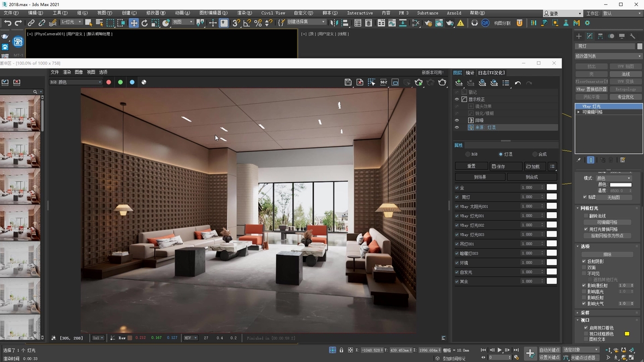Click the percent snap toggle icon
644x362 pixels.
258,23
